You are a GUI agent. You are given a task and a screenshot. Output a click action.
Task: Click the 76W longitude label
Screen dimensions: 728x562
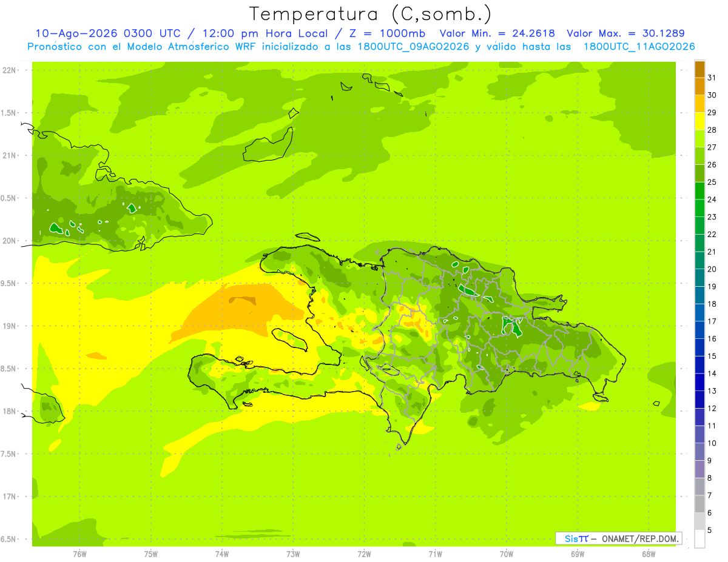(79, 554)
